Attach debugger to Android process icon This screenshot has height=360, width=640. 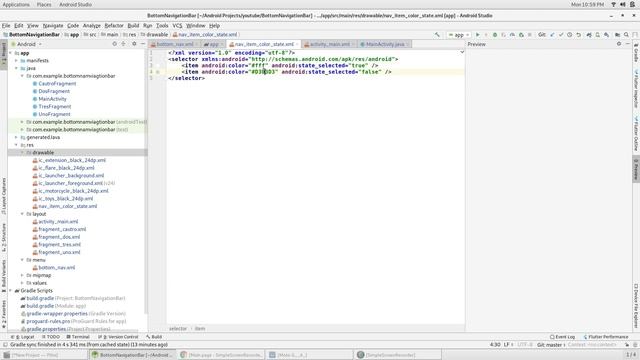click(521, 35)
